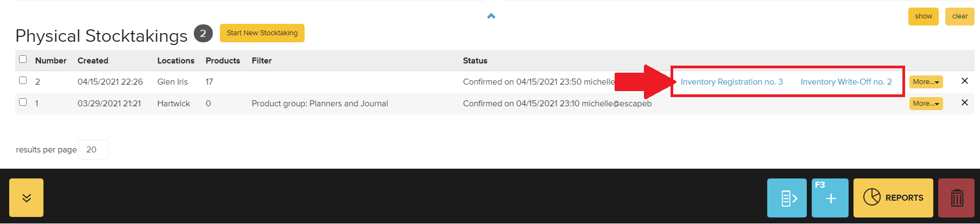
Task: Collapse the bottom bar with double-chevron icon
Action: pyautogui.click(x=26, y=198)
